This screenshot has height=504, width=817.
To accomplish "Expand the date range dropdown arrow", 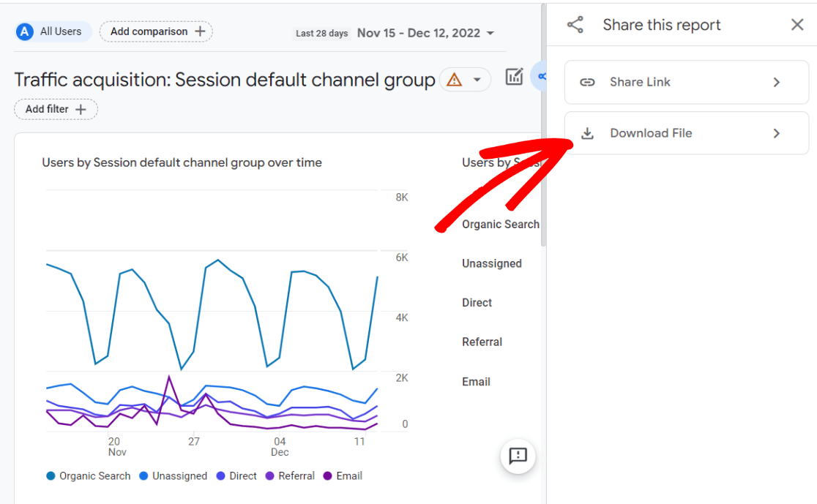I will coord(490,33).
